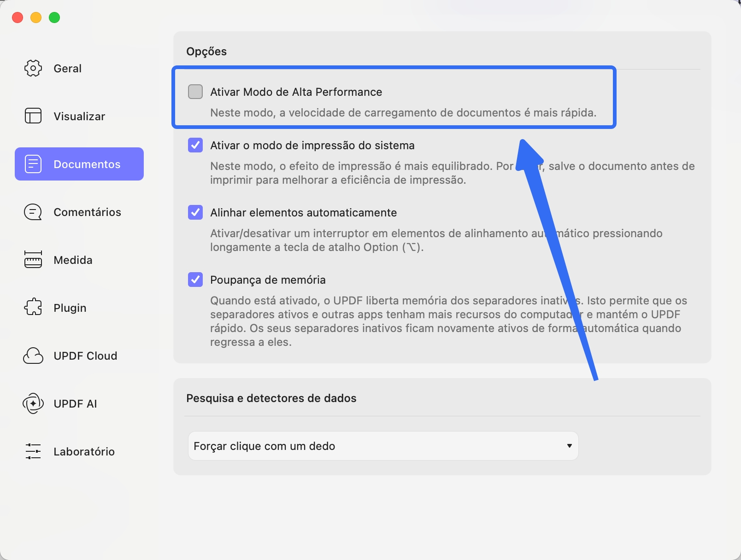Click the Medida ruler icon

tap(33, 260)
